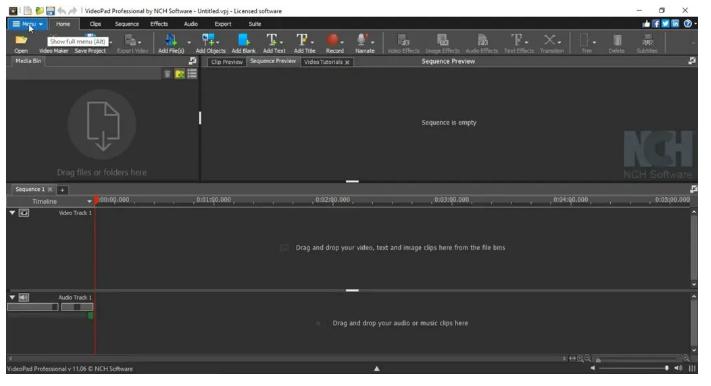Pop out the timeline panel

coord(693,189)
